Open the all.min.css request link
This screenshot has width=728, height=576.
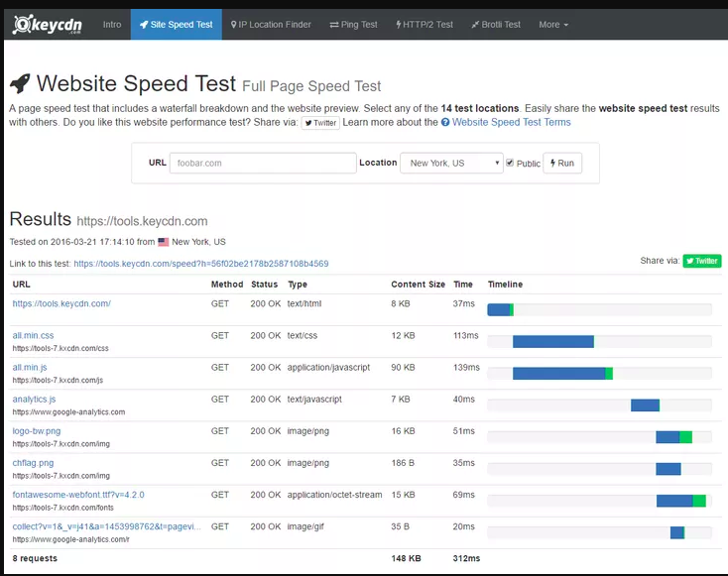coord(33,335)
